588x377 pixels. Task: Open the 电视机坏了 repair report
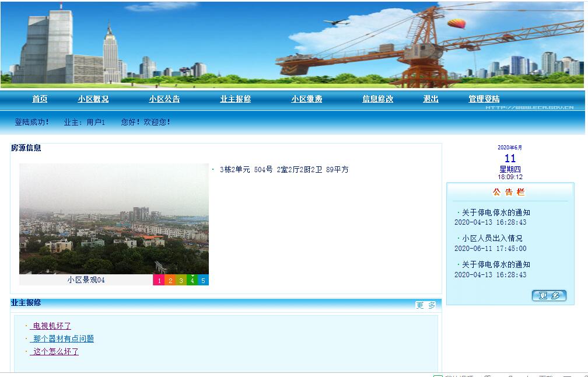tap(51, 326)
